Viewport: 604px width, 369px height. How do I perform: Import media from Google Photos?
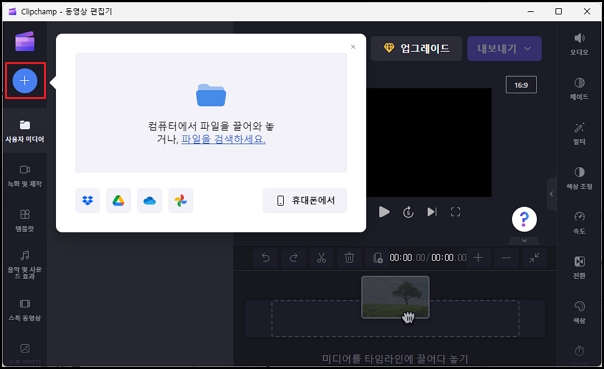181,201
